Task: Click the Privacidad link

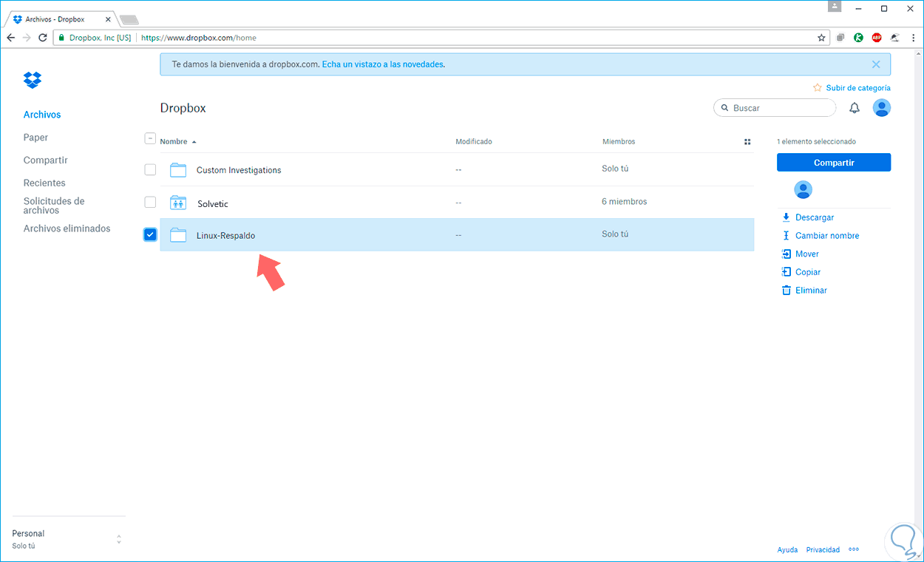Action: tap(823, 550)
